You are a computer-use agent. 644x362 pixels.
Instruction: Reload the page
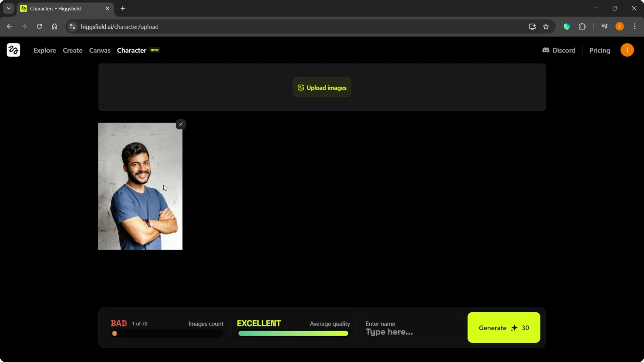[x=39, y=26]
